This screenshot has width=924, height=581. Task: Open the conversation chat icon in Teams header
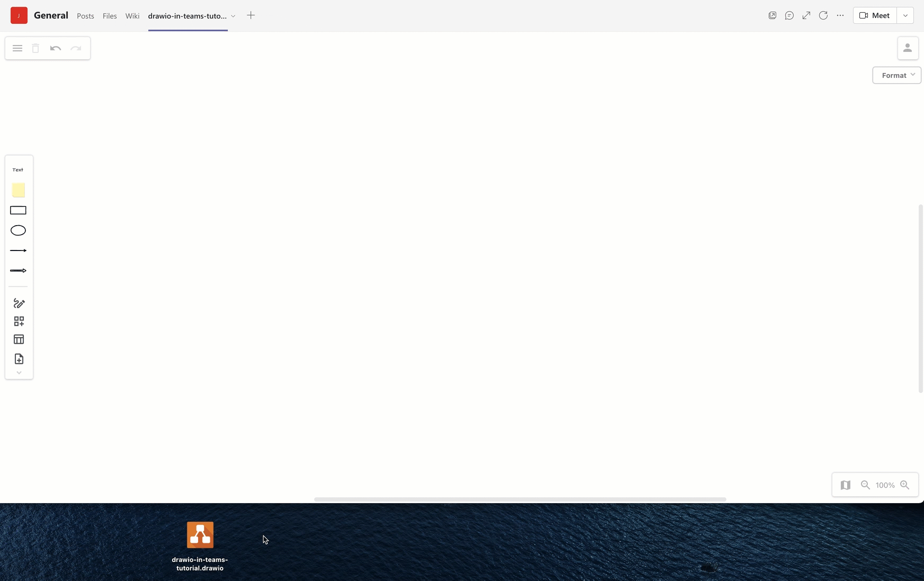[789, 15]
